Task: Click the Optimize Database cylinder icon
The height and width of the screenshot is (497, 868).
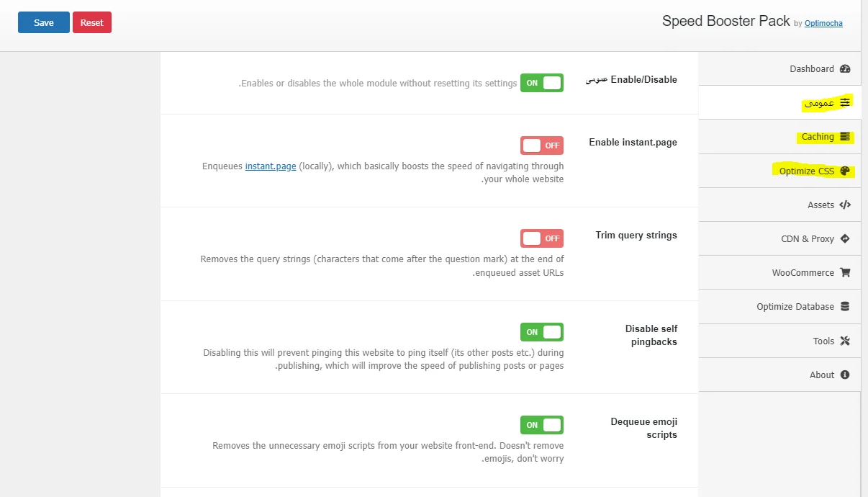Action: [x=845, y=307]
